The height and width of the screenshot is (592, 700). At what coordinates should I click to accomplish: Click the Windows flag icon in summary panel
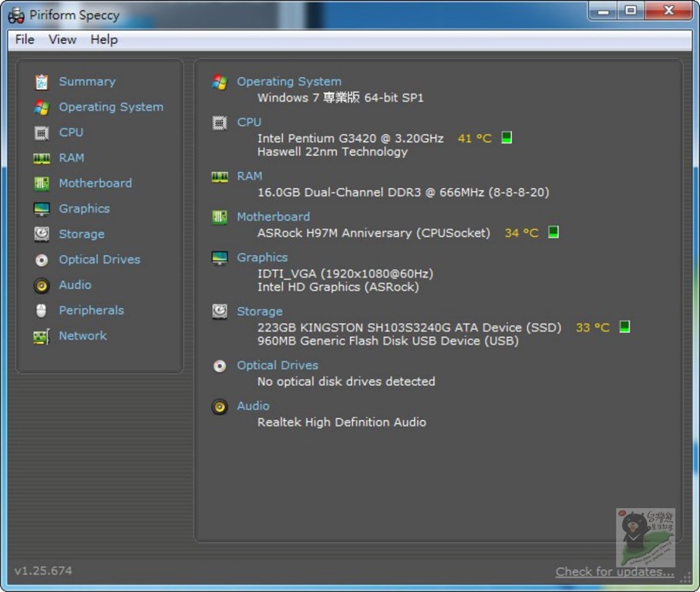tap(220, 82)
